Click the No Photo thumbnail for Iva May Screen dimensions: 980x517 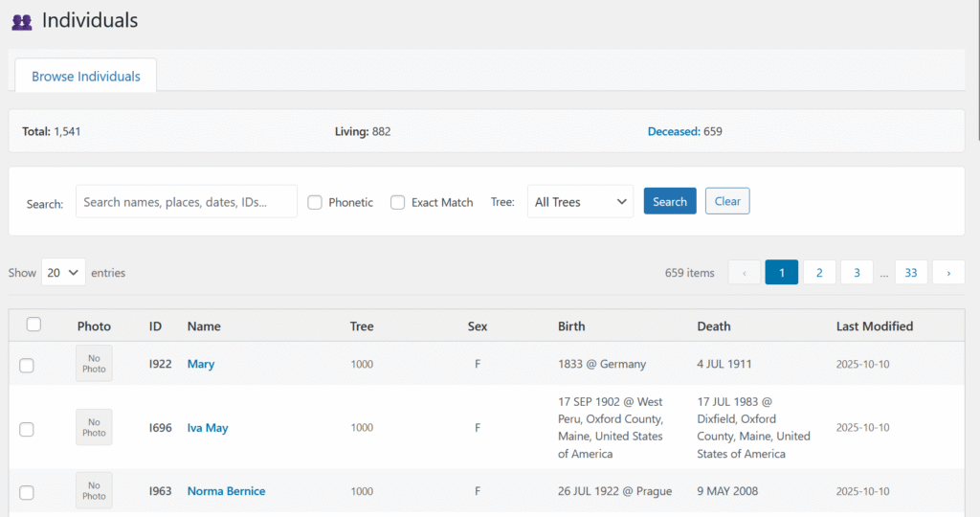94,427
